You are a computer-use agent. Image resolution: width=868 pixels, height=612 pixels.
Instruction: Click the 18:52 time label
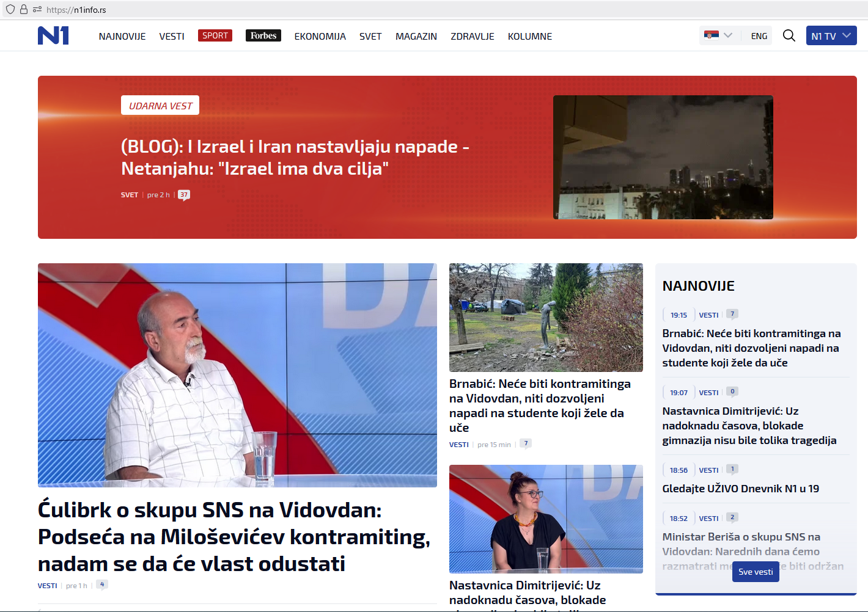(x=679, y=519)
